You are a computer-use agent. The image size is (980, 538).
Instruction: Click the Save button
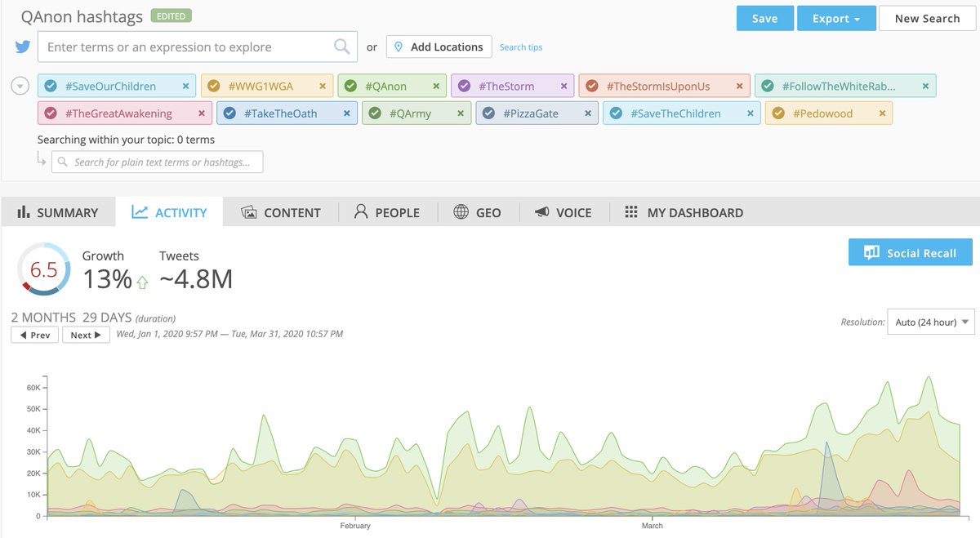pyautogui.click(x=764, y=18)
